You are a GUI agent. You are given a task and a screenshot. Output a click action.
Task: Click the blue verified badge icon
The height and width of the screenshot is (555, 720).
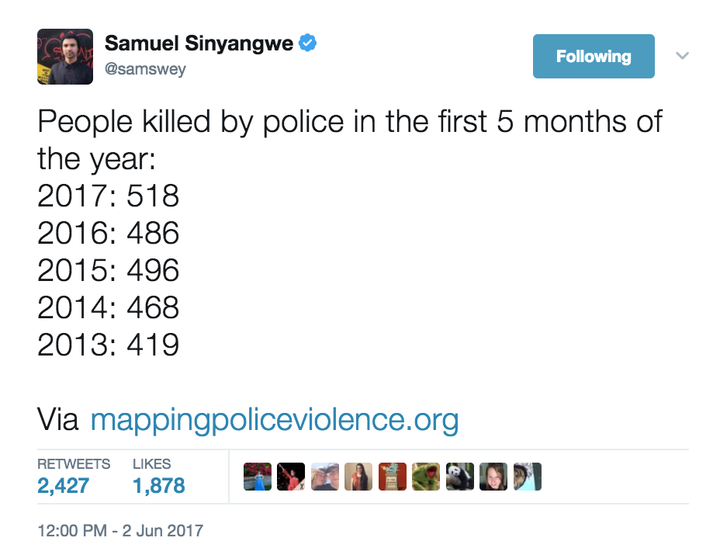click(307, 43)
